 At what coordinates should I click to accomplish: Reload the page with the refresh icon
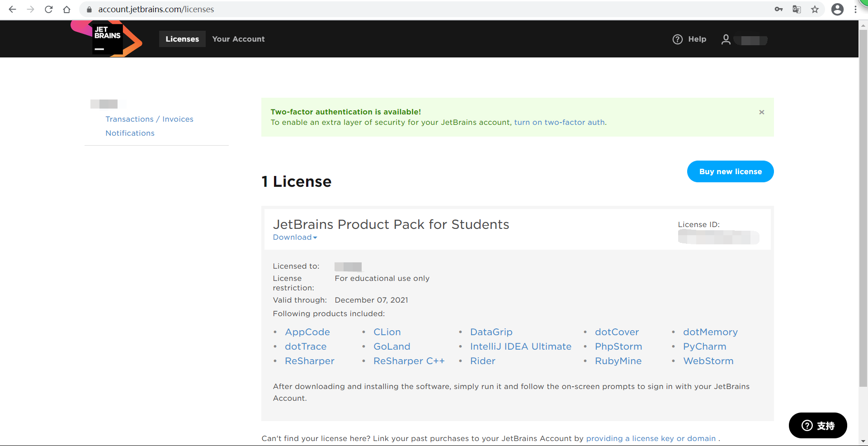click(x=49, y=9)
